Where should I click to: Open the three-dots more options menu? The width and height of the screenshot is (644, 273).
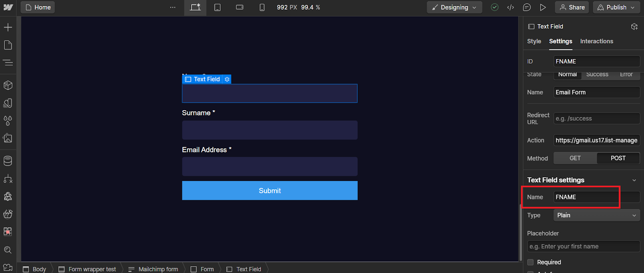pos(173,7)
